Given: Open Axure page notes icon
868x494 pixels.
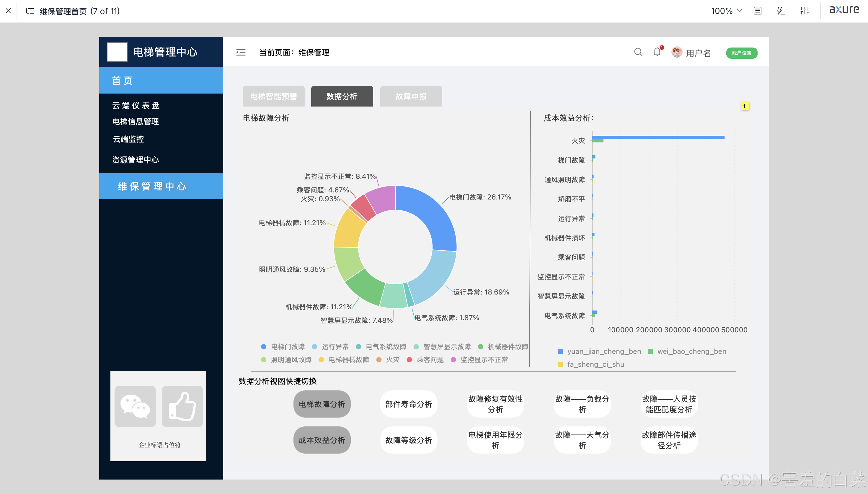Looking at the screenshot, I should point(757,11).
